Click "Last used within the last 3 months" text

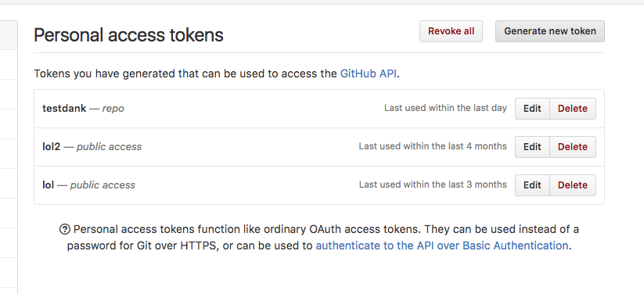(433, 185)
